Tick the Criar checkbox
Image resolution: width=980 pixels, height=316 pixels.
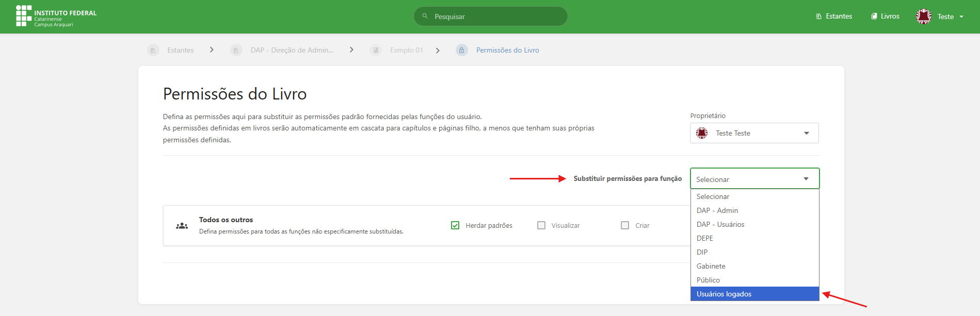click(x=625, y=225)
